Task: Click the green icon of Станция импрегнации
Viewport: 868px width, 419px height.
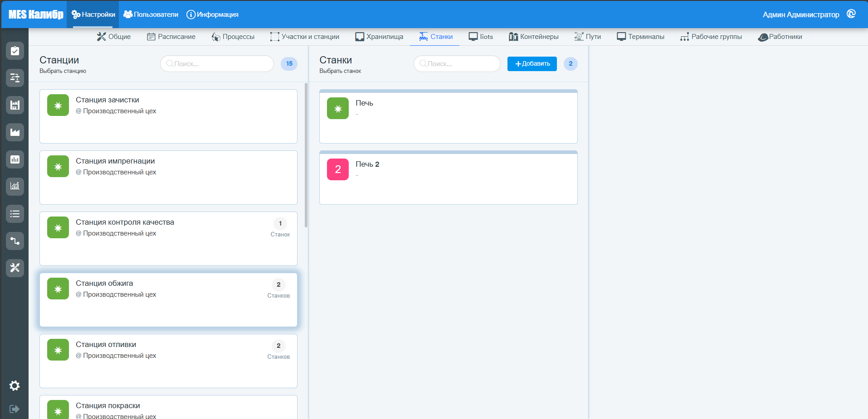Action: (x=58, y=166)
